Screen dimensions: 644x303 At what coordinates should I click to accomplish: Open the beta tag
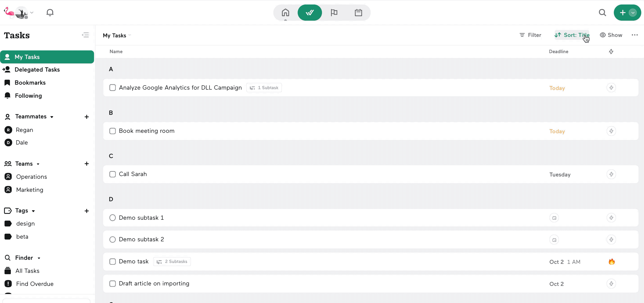coord(22,237)
